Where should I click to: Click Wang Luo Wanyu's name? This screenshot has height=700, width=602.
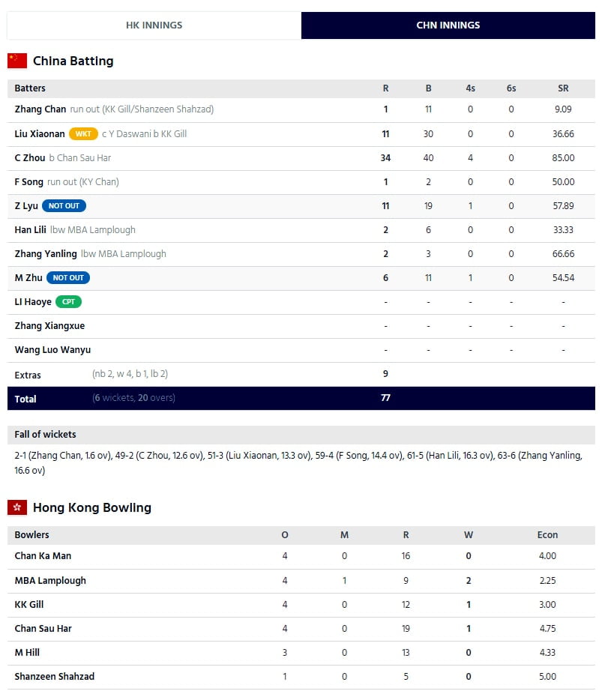click(x=52, y=350)
